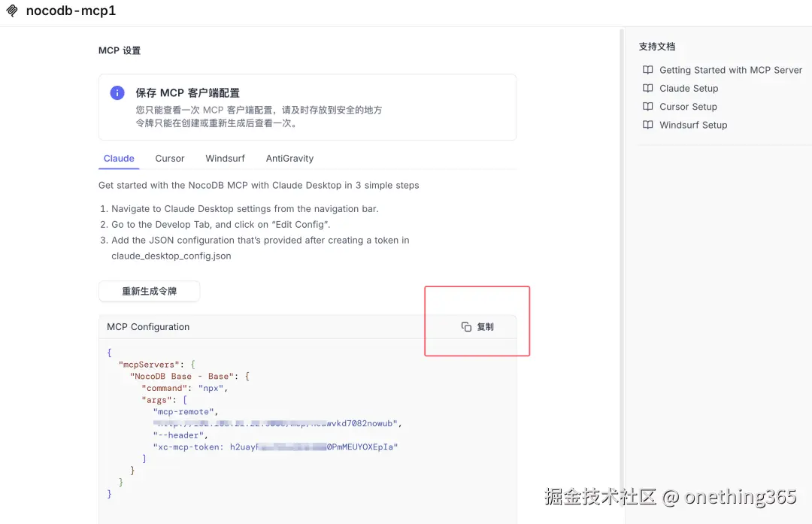Click the nocodb-mcp1 title text
The image size is (812, 524).
click(x=71, y=11)
